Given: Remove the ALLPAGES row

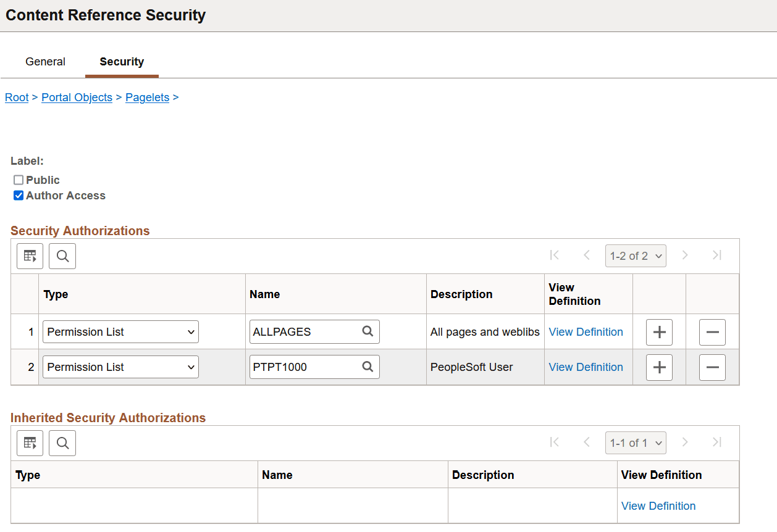Looking at the screenshot, I should 712,331.
